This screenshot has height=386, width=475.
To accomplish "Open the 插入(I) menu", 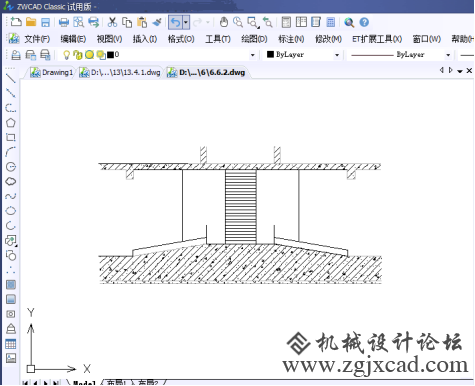I will click(145, 39).
